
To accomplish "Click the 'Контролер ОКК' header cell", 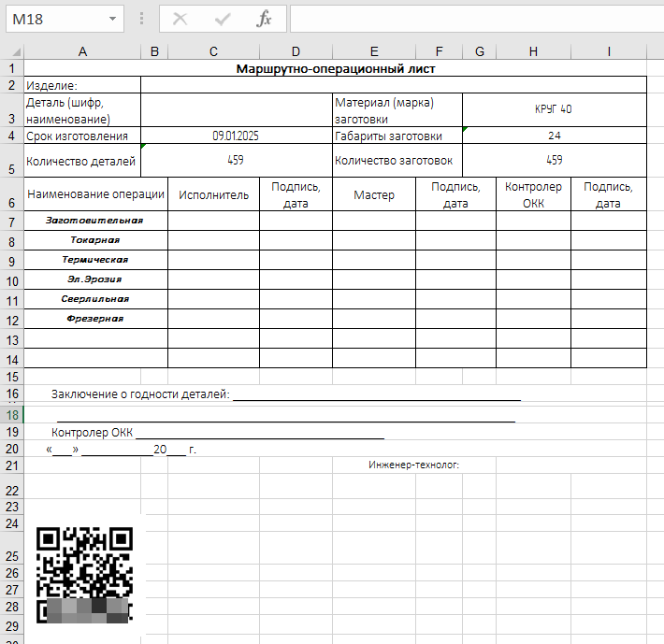I will (x=533, y=194).
